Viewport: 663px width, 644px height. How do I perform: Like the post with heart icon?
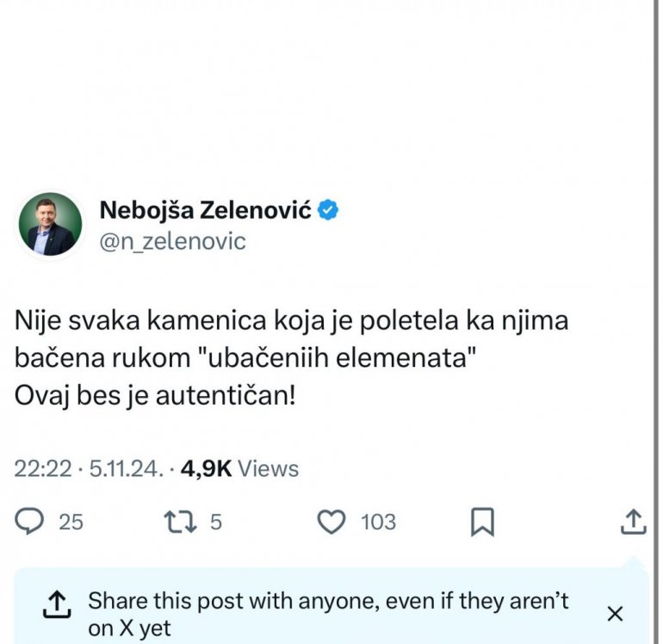click(x=331, y=521)
